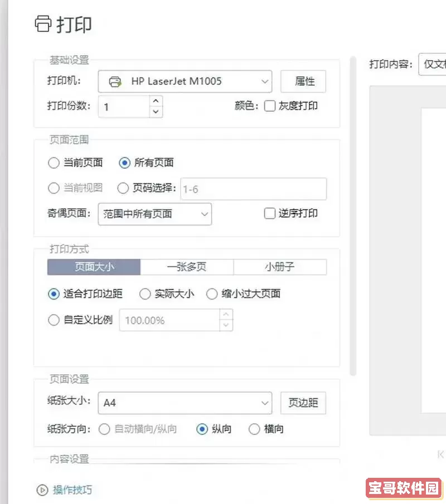
Task: Set paper orientation to 横向
Action: tap(254, 429)
